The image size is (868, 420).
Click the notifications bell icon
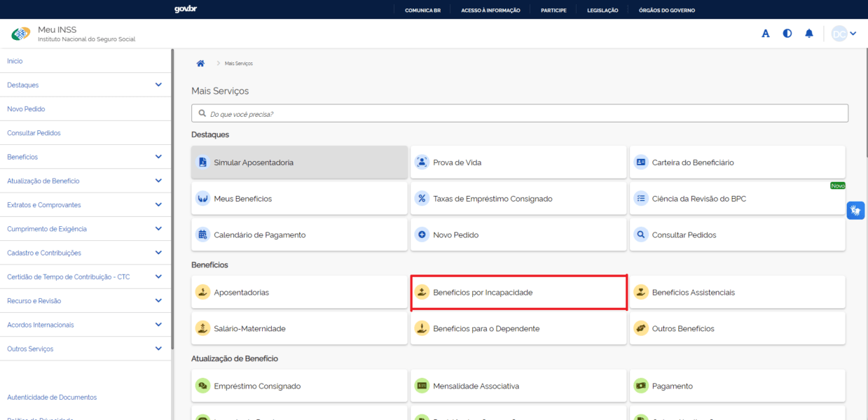pyautogui.click(x=809, y=34)
